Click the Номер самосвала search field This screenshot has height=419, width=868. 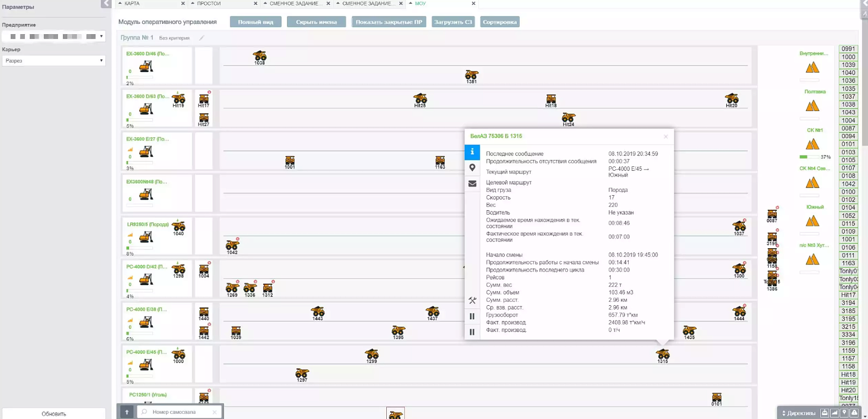coord(178,412)
